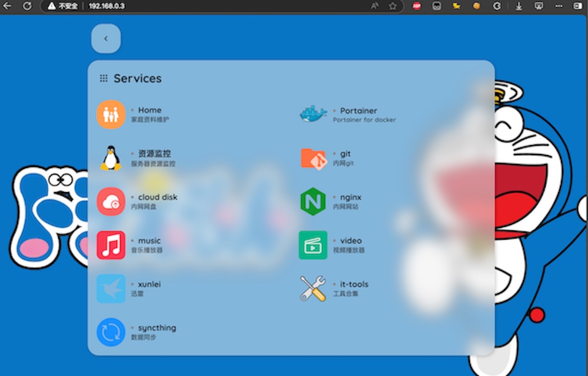The image size is (588, 376).
Task: Reload the page in the browser
Action: 27,6
